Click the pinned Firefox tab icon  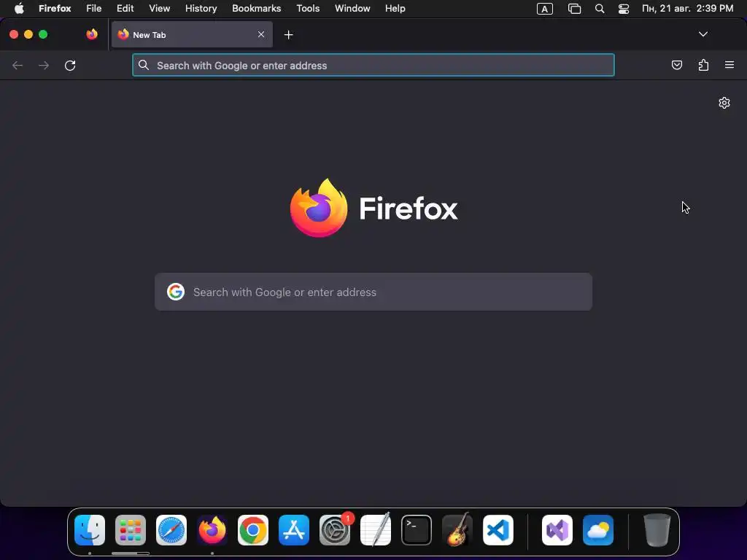(x=92, y=34)
